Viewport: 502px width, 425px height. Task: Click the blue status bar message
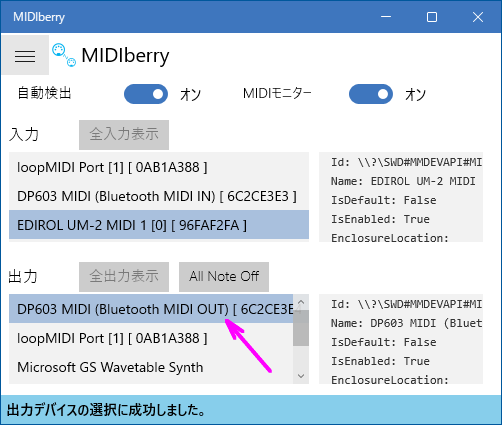[251, 410]
